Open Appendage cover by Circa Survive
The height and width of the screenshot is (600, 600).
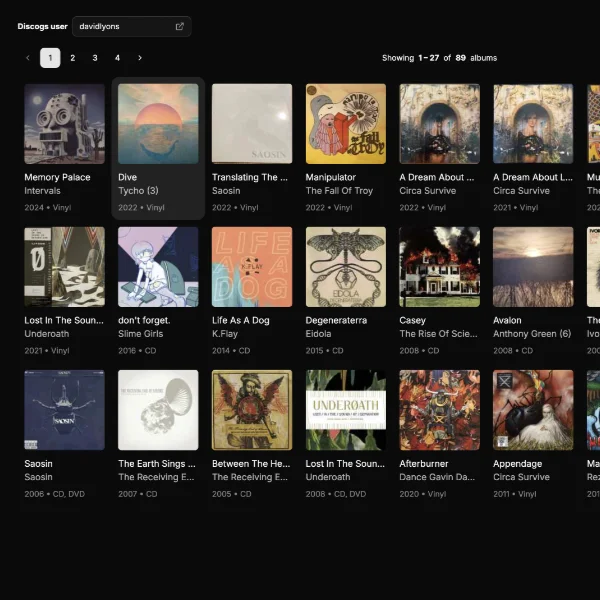coord(533,410)
